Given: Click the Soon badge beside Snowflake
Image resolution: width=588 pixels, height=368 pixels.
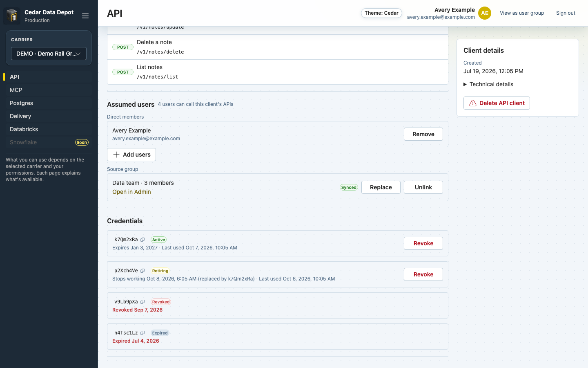Looking at the screenshot, I should 82,142.
